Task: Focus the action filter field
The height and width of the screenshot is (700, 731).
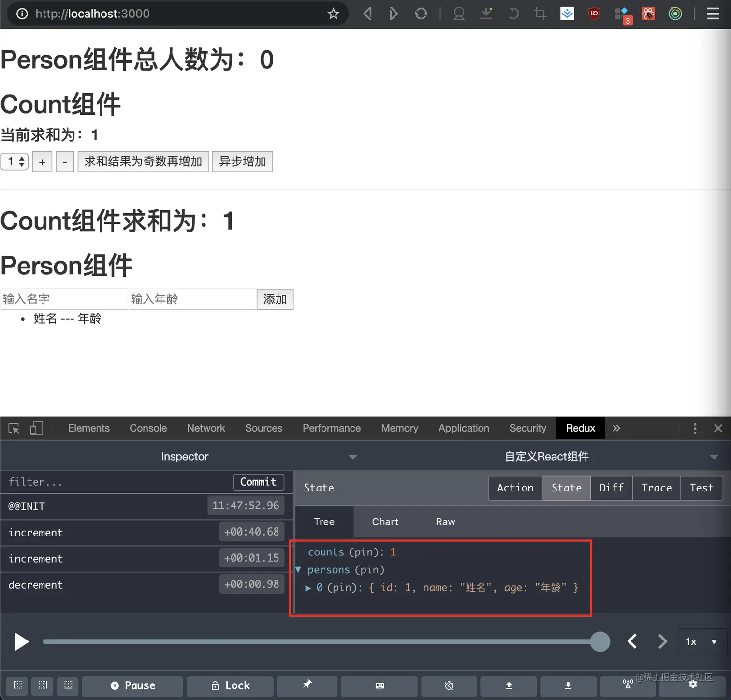Action: (x=116, y=482)
